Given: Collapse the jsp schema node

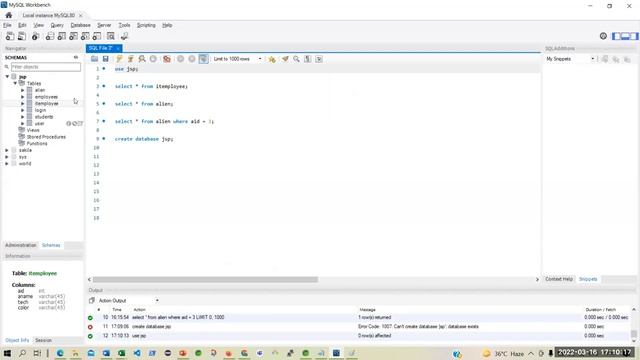Looking at the screenshot, I should tap(7, 77).
